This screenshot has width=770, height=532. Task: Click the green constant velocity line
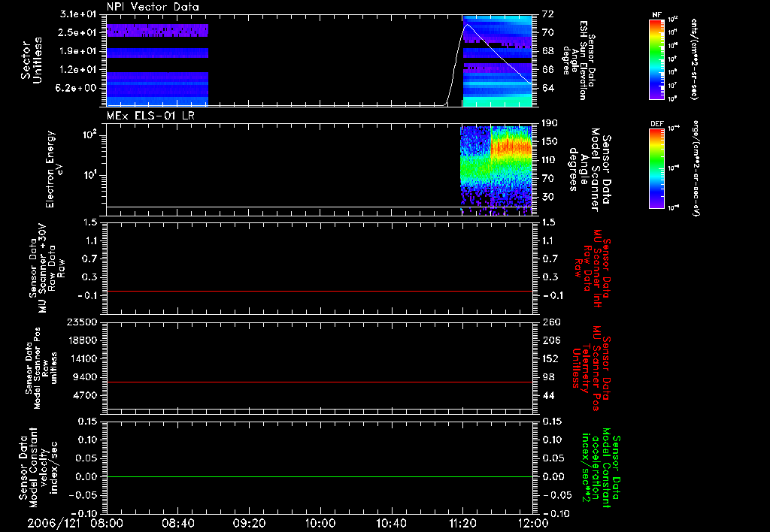(320, 476)
